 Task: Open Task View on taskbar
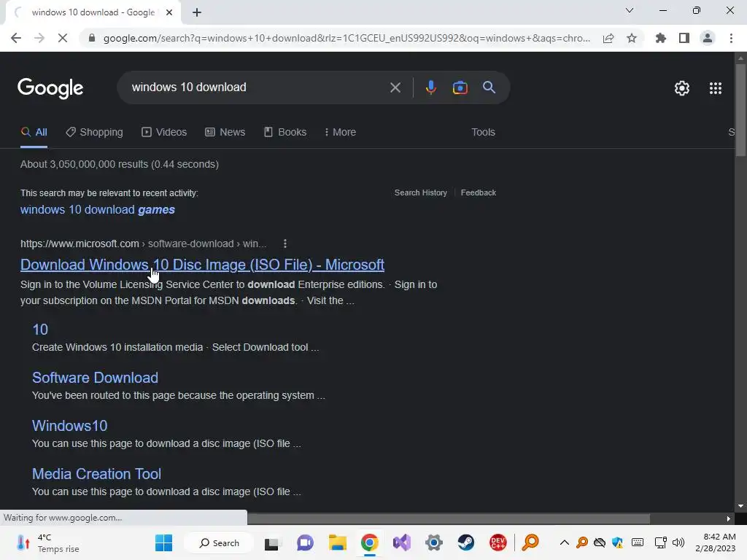(271, 542)
